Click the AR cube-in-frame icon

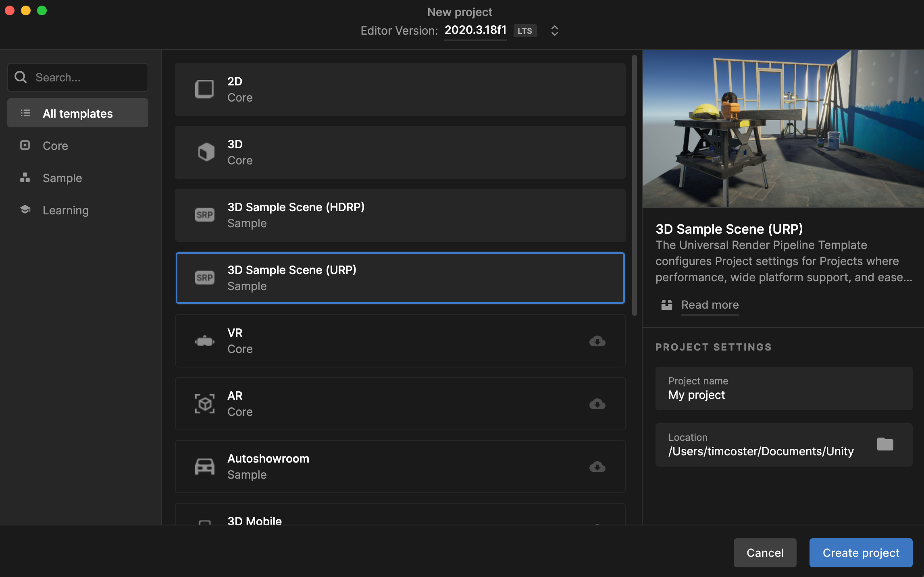pyautogui.click(x=205, y=404)
